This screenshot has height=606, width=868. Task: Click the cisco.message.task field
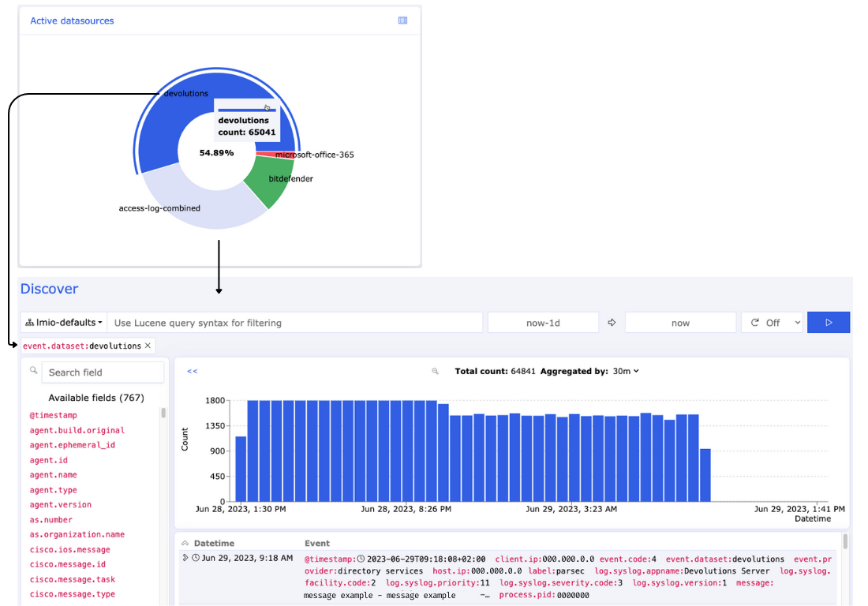[73, 579]
